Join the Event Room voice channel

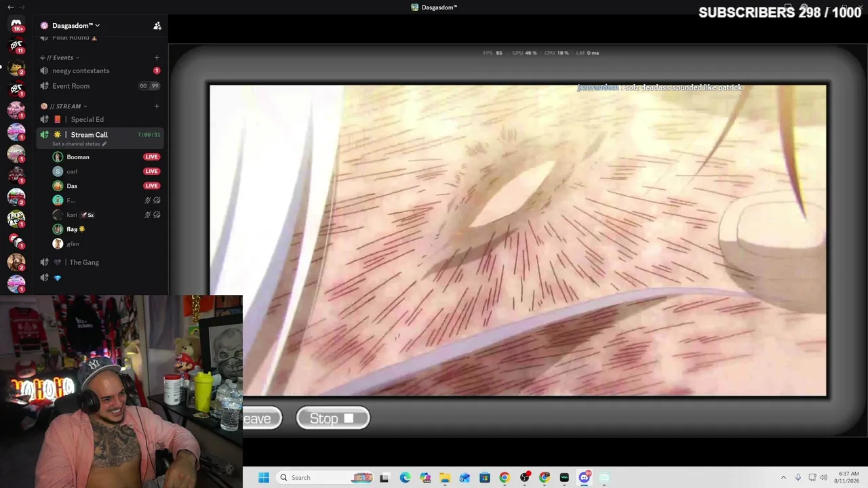pos(100,86)
